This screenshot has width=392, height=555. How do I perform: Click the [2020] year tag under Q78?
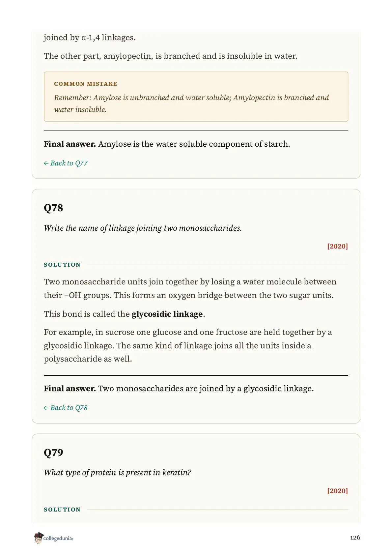337,246
